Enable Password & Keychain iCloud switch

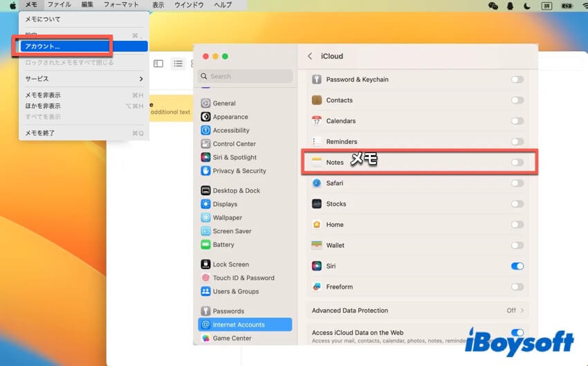517,80
